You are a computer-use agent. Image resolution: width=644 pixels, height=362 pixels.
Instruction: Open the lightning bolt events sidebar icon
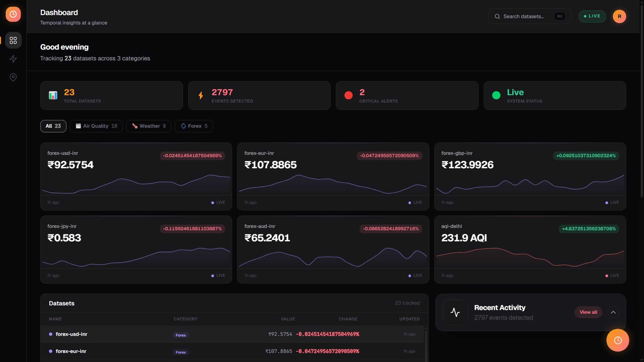coord(13,59)
